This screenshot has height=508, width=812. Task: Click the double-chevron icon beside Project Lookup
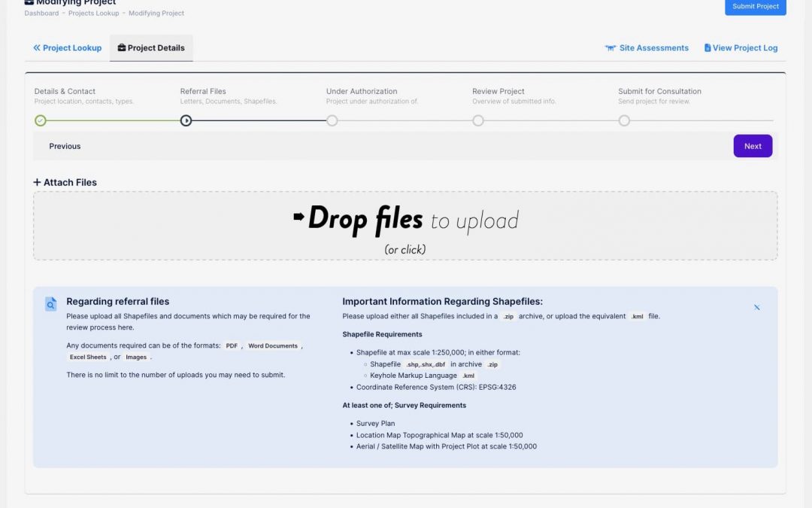point(37,48)
